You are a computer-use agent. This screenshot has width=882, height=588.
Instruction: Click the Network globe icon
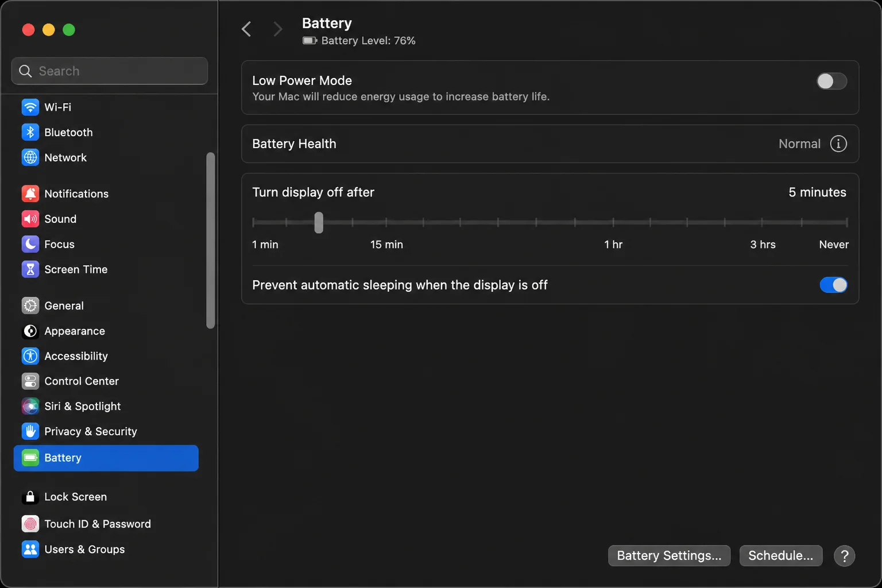point(30,157)
